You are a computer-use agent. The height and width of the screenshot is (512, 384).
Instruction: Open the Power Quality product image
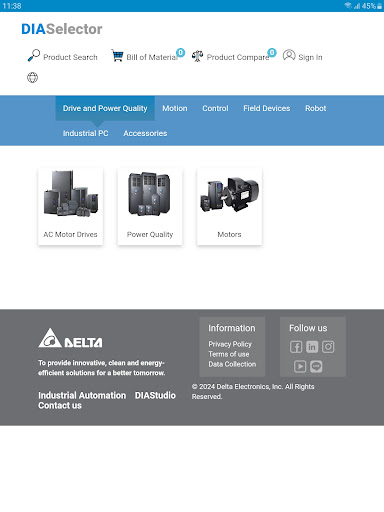coord(150,193)
